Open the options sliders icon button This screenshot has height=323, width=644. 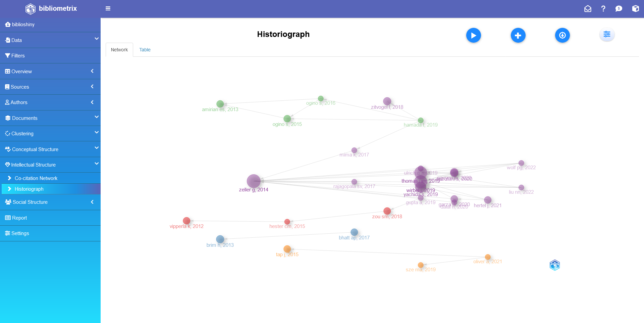[x=607, y=34]
